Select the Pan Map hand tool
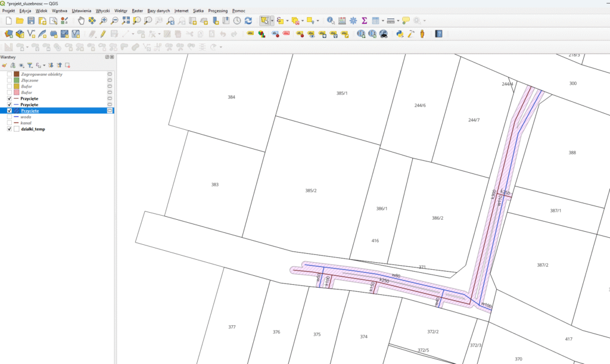The width and height of the screenshot is (610, 364). coord(82,21)
